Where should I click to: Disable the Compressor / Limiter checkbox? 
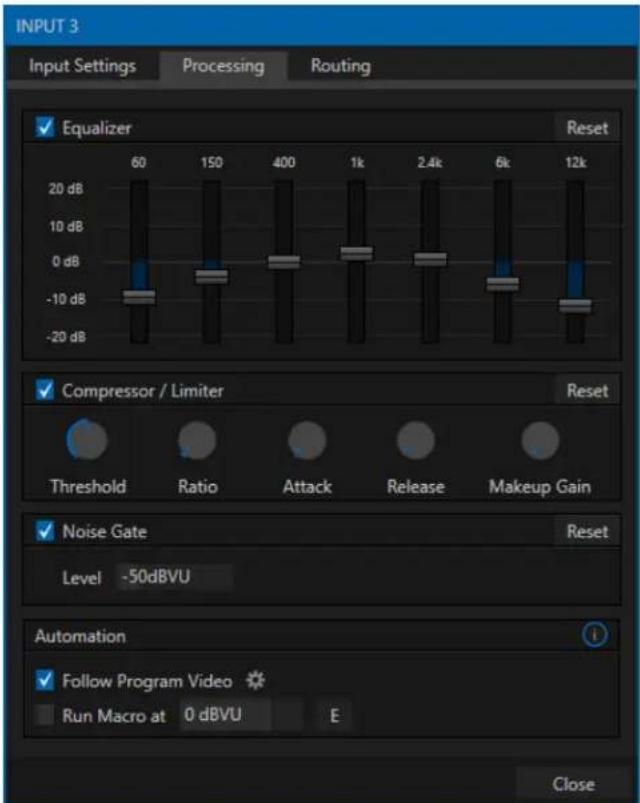(x=45, y=390)
